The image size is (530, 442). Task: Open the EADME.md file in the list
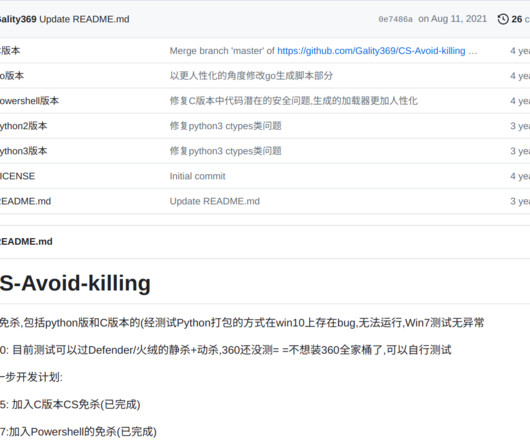click(25, 201)
